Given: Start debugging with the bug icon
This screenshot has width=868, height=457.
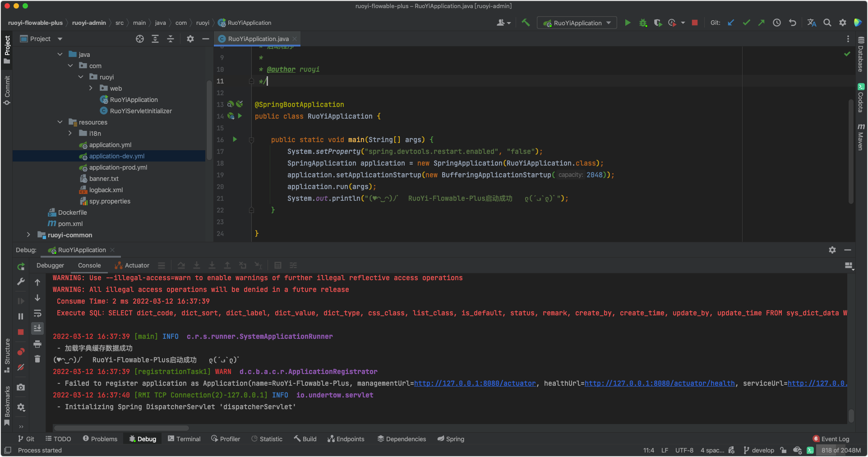Looking at the screenshot, I should click(643, 23).
